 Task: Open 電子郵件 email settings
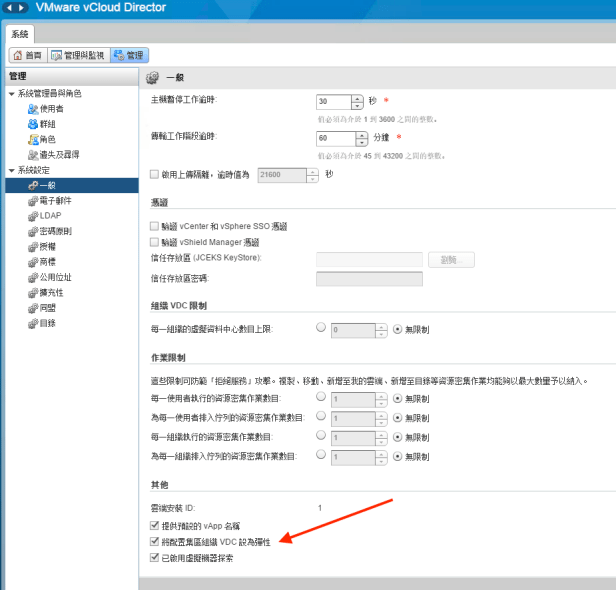55,200
